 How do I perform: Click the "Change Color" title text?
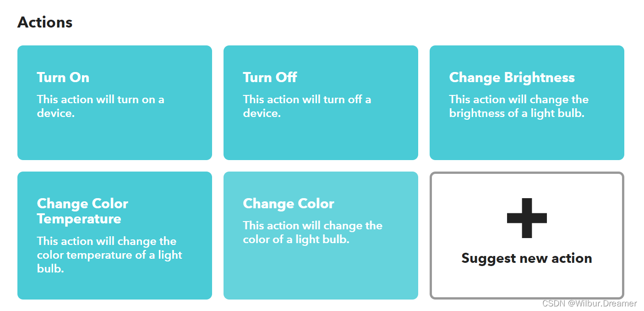click(289, 204)
